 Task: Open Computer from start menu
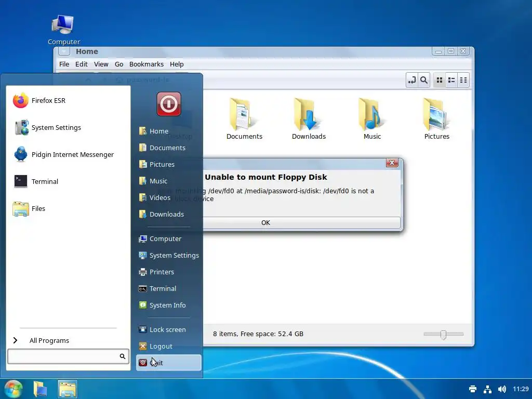tap(169, 239)
